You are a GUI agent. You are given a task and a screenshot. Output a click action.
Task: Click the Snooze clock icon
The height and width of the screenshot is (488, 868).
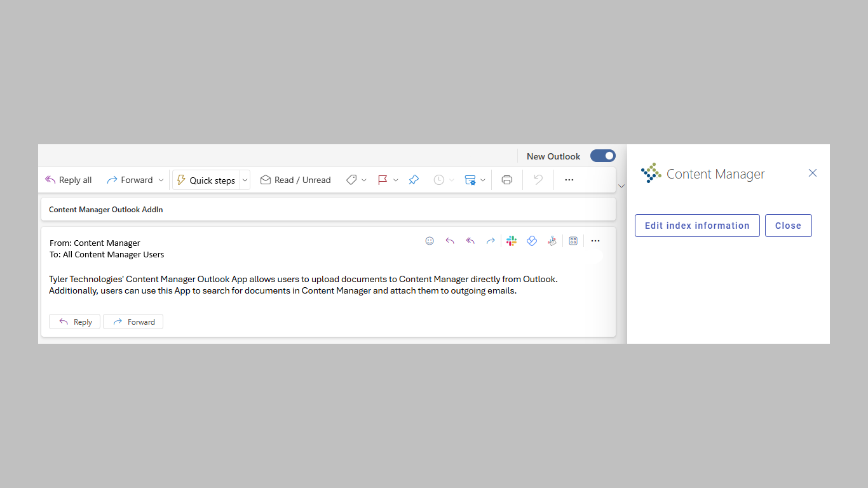click(x=438, y=180)
